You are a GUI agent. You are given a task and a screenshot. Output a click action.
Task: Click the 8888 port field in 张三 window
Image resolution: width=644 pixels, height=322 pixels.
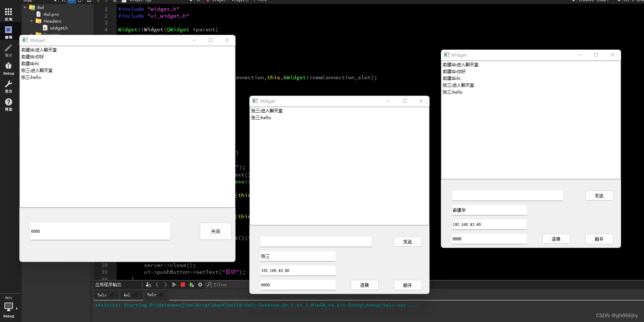click(298, 285)
